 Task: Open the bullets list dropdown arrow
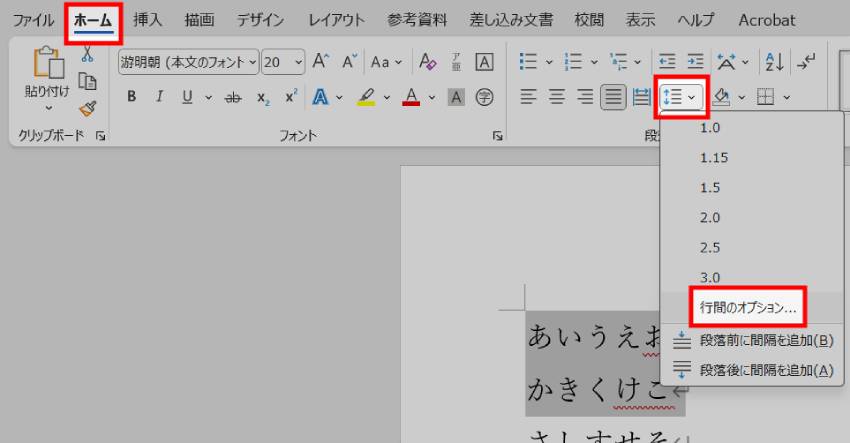[x=549, y=62]
